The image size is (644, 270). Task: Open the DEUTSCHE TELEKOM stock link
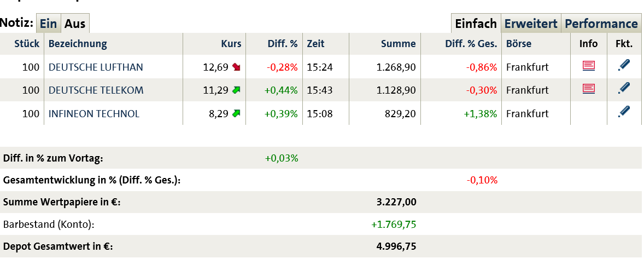[96, 90]
